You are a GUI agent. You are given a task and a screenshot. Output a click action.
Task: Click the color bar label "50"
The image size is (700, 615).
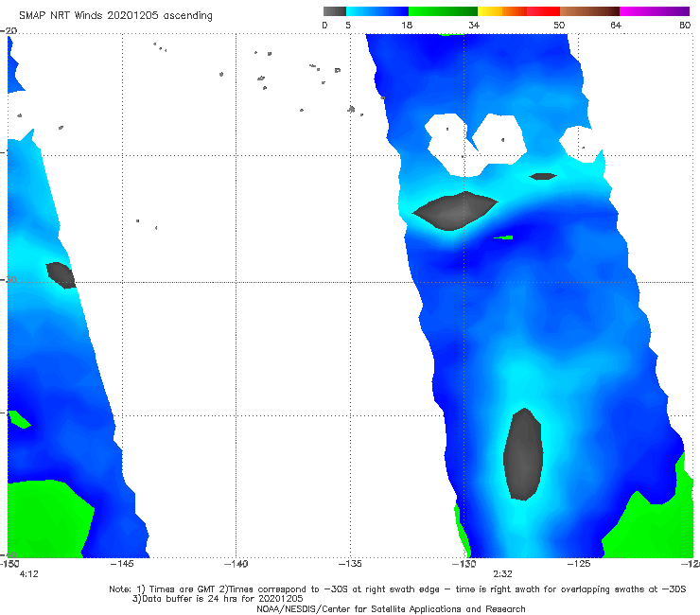(559, 25)
